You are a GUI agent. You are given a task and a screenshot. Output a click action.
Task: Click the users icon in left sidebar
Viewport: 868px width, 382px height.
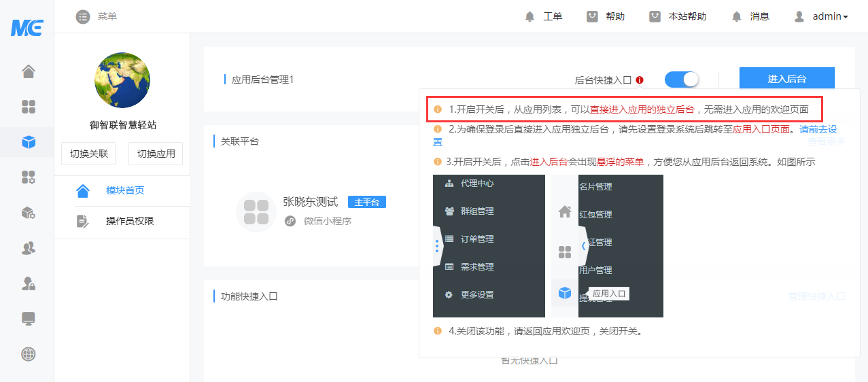tap(28, 248)
